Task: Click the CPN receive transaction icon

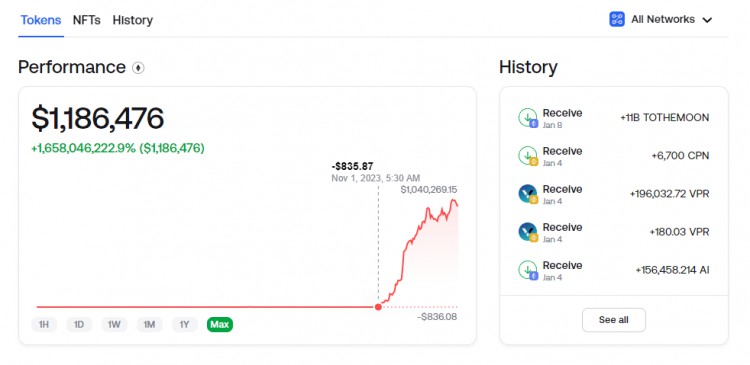Action: [x=528, y=156]
